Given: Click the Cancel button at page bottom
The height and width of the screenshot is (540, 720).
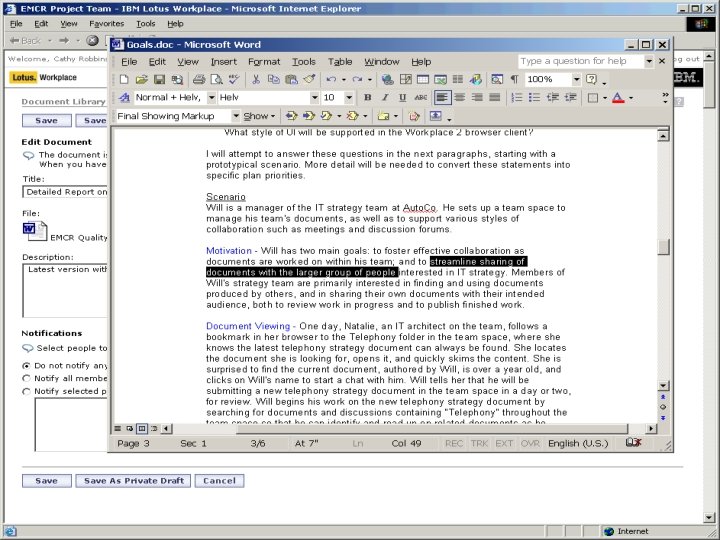Looking at the screenshot, I should click(219, 481).
